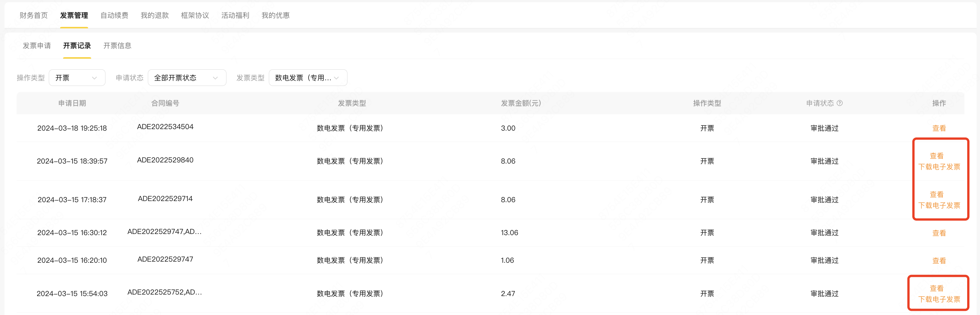Click truncated contract ADE2022529747,AD…
This screenshot has width=980, height=315.
point(165,232)
